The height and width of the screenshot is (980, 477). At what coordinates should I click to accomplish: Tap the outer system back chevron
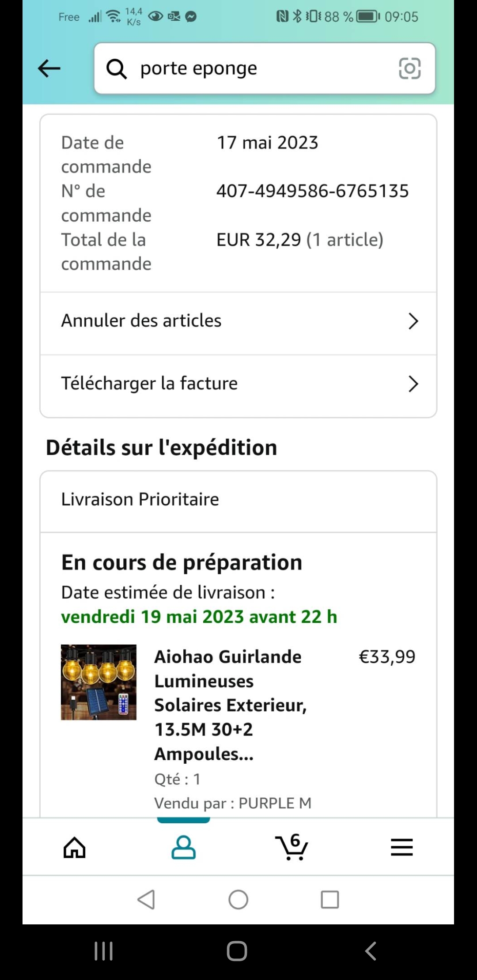click(x=370, y=951)
